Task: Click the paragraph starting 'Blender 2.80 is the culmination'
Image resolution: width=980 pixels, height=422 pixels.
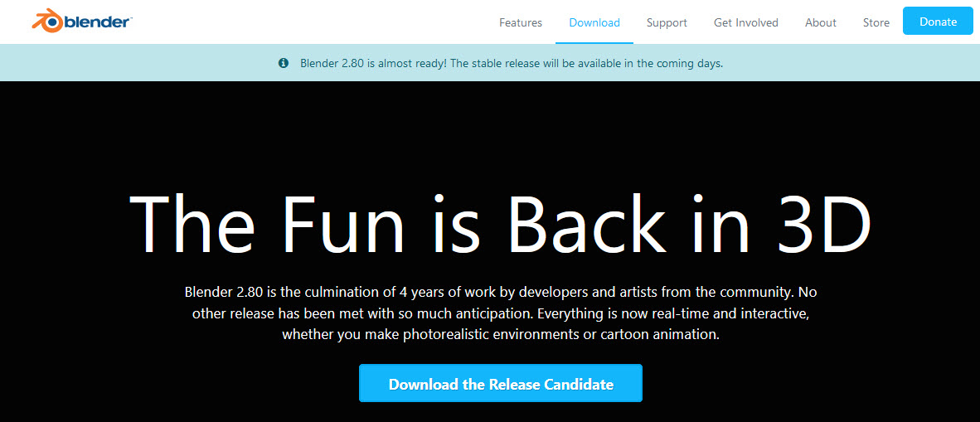Action: [x=501, y=313]
